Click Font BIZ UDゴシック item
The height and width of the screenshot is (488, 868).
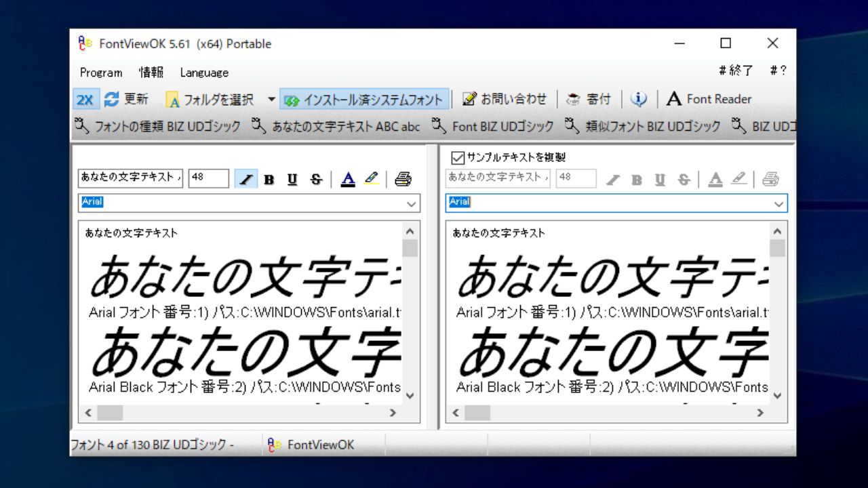493,126
